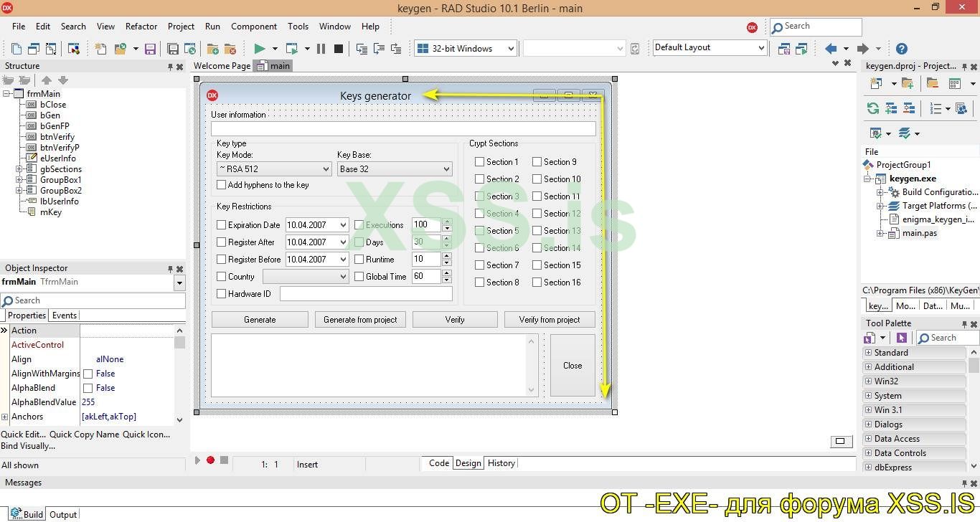
Task: Click the Generate from project button
Action: click(360, 320)
